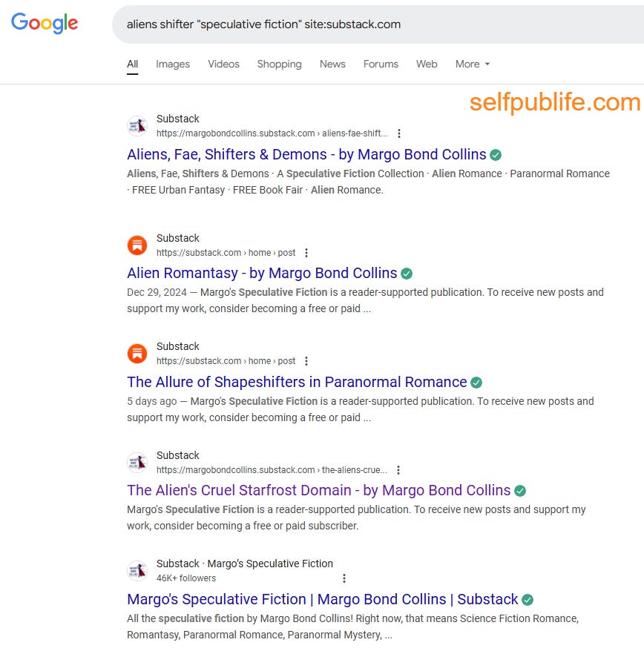Click Substack favicon beside "The Alien's Cruel Starfrost Domain"
Image resolution: width=644 pixels, height=651 pixels.
pyautogui.click(x=137, y=462)
